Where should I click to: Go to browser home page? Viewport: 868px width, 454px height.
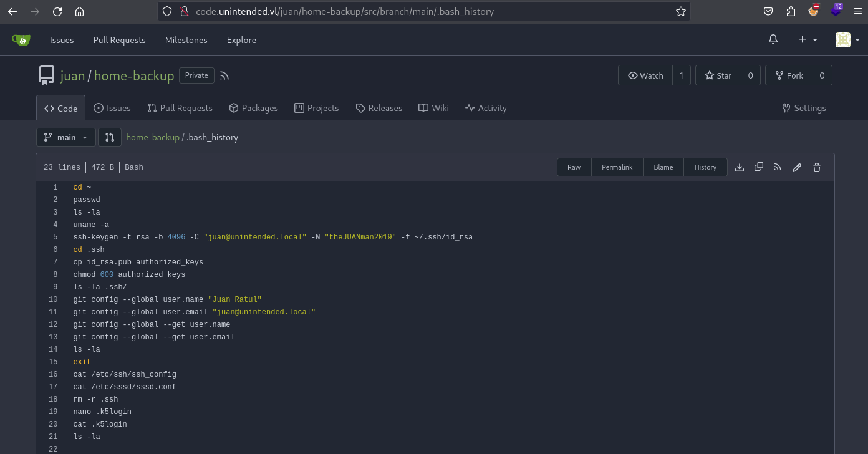pyautogui.click(x=79, y=11)
